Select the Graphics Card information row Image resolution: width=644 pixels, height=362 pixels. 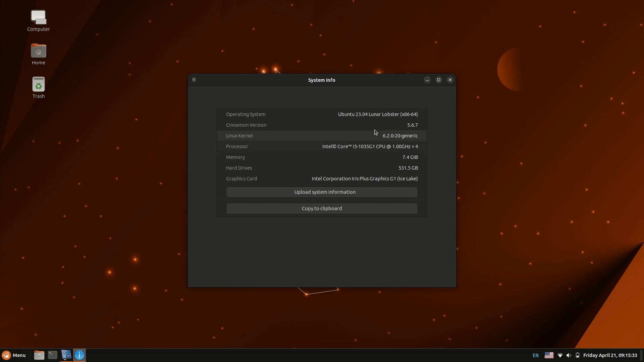coord(322,179)
